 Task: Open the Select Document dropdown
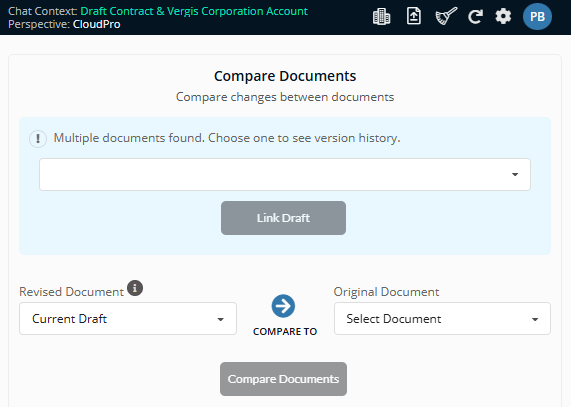point(442,319)
